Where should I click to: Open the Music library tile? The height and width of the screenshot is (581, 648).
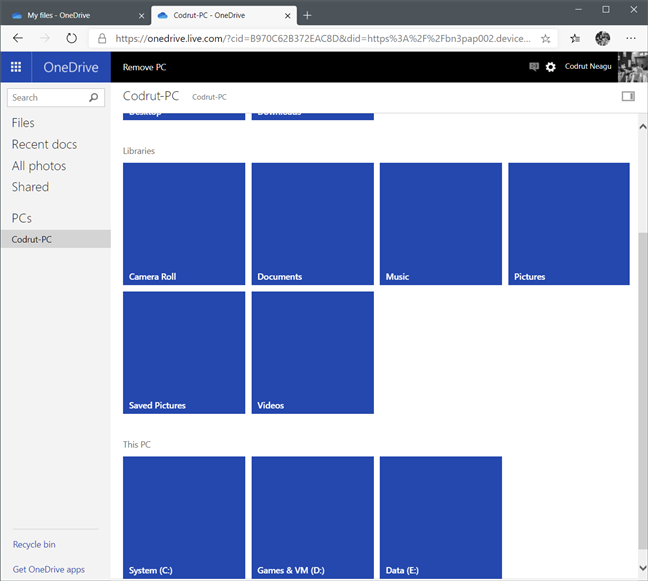(x=441, y=224)
